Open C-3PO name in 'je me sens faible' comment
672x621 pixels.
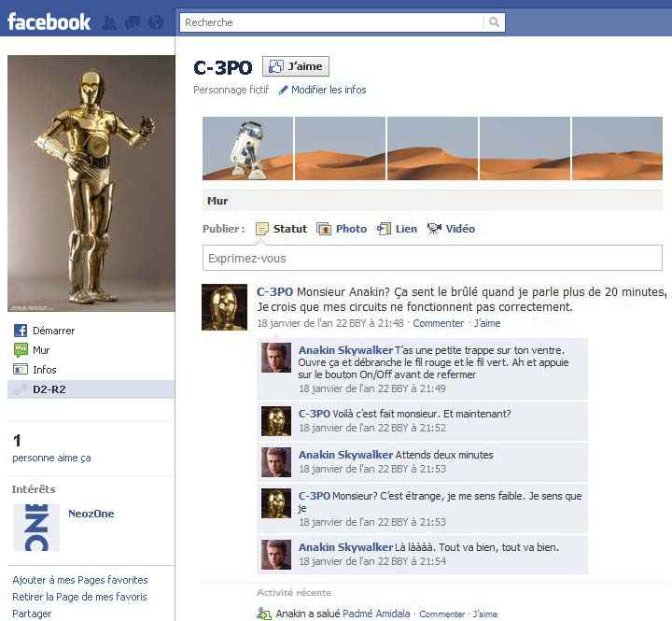tap(315, 496)
